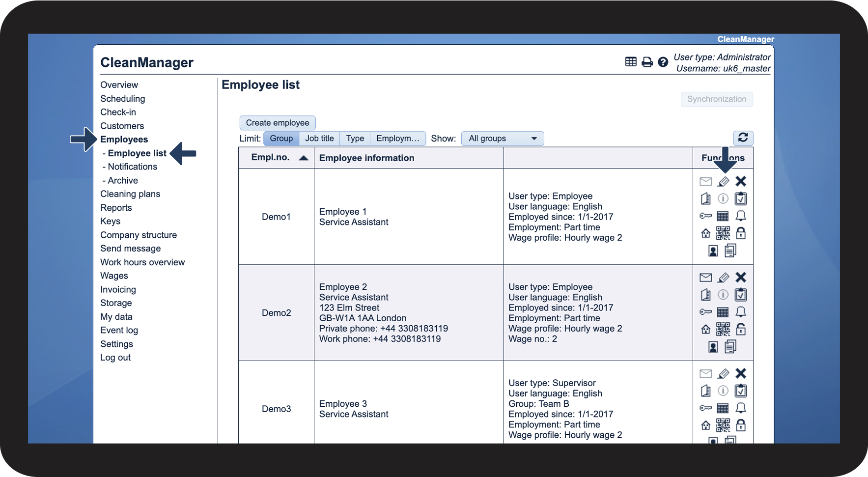The image size is (868, 477).
Task: Delete Employee 2 with the X icon
Action: (x=741, y=278)
